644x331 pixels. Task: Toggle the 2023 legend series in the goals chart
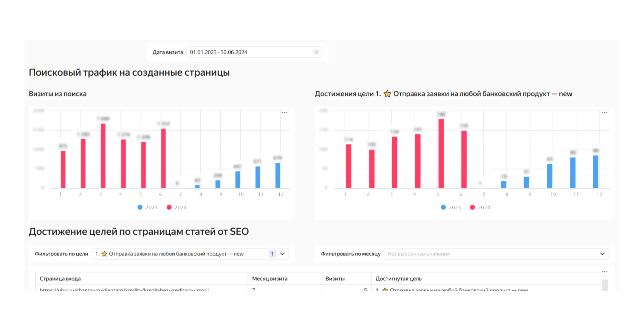(451, 207)
